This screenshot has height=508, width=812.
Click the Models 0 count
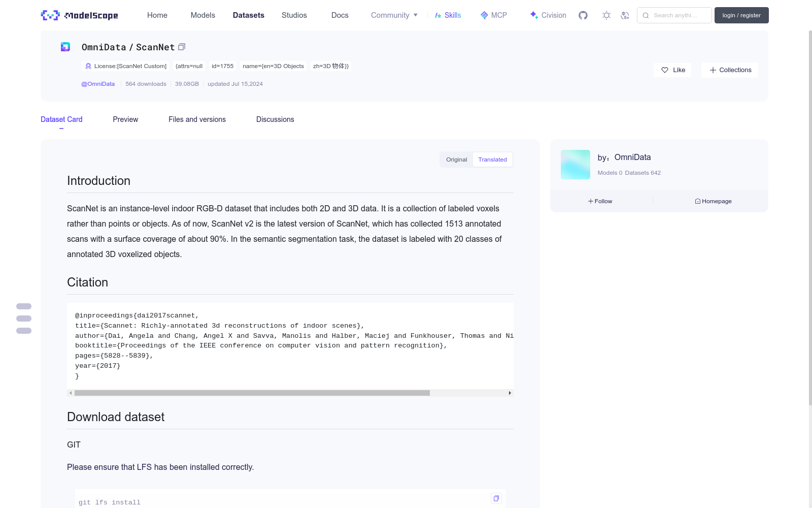pos(610,173)
